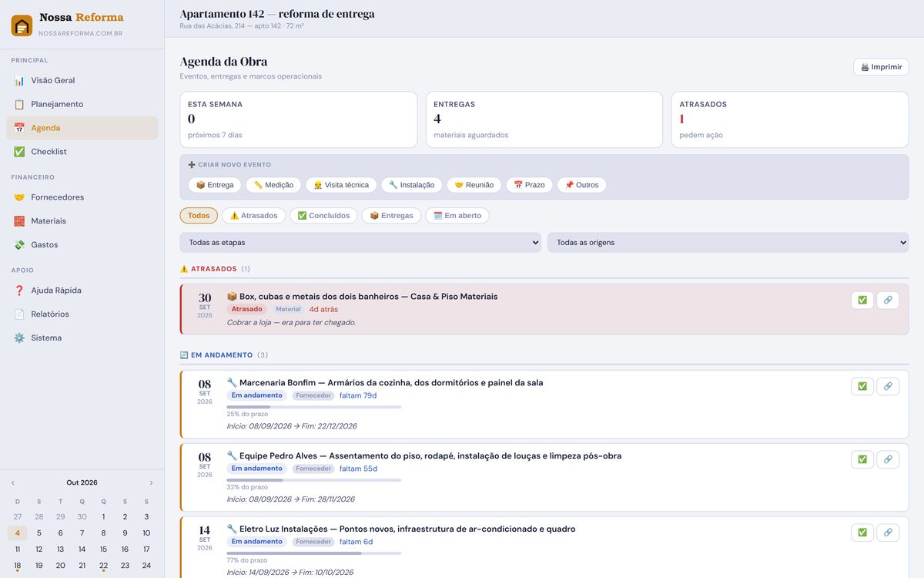Filter by Concluídos tab

click(x=323, y=216)
